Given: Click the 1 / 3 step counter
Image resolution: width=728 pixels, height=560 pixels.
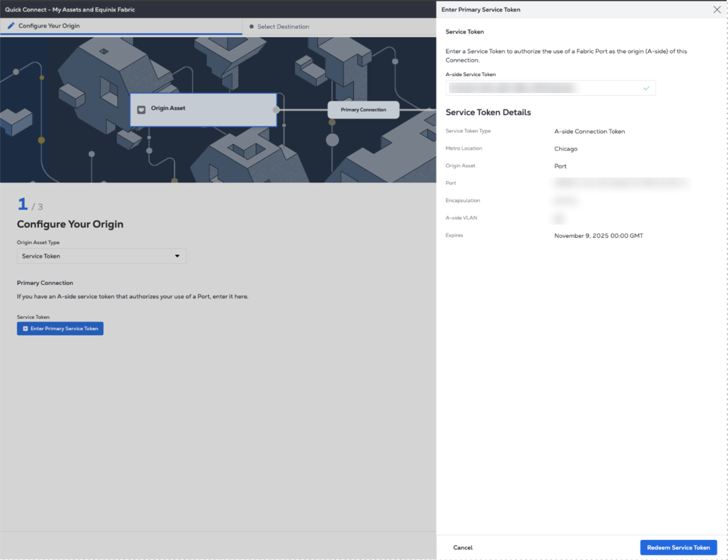Looking at the screenshot, I should 30,205.
